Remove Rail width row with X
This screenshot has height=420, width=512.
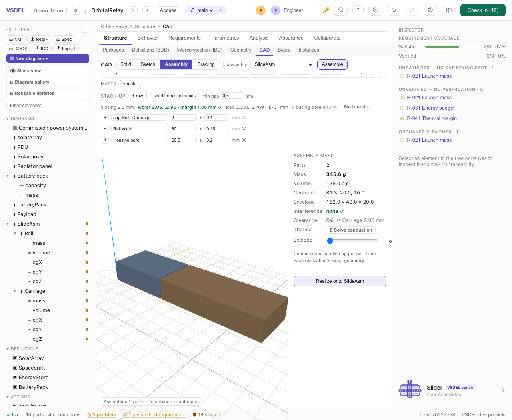[244, 129]
